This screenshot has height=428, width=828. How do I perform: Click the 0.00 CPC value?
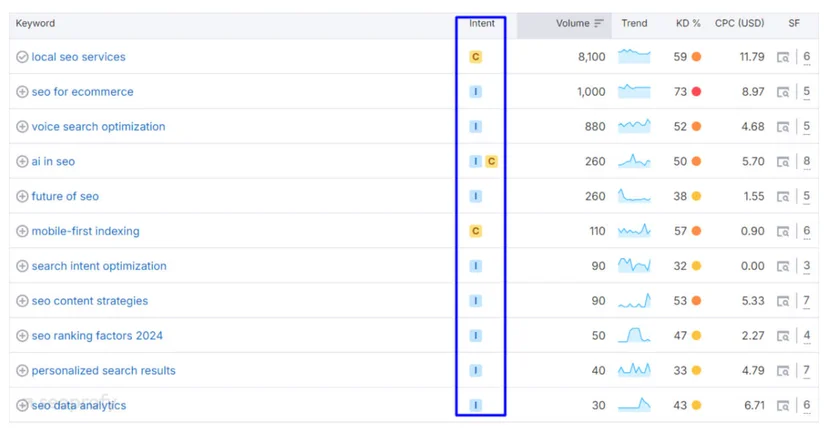(752, 266)
